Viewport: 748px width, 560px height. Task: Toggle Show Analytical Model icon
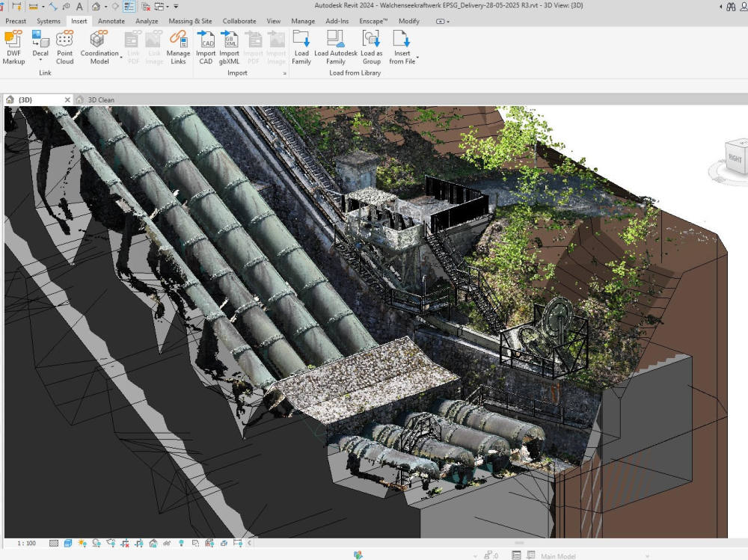click(x=209, y=544)
